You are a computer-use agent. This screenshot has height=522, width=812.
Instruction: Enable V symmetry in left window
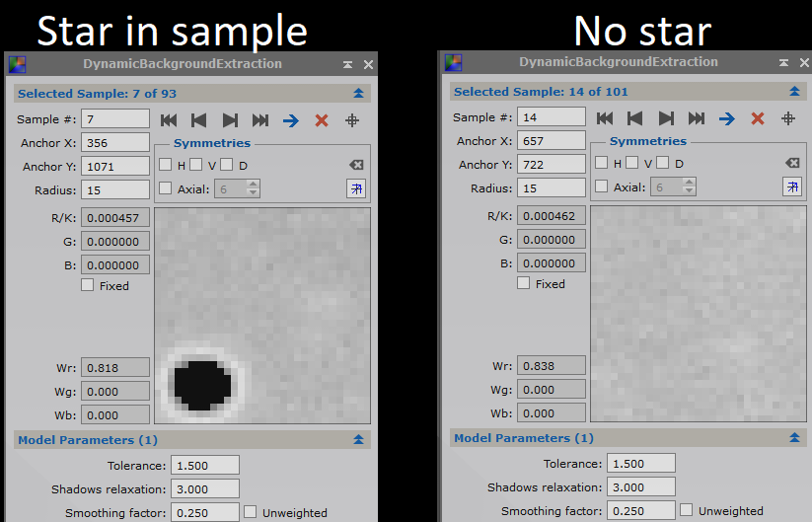(195, 165)
